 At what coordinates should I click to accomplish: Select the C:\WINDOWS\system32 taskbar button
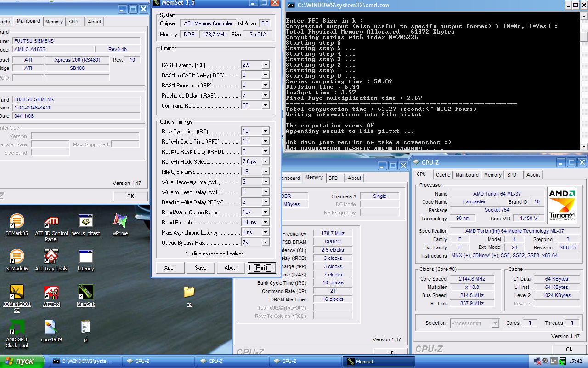pos(85,362)
